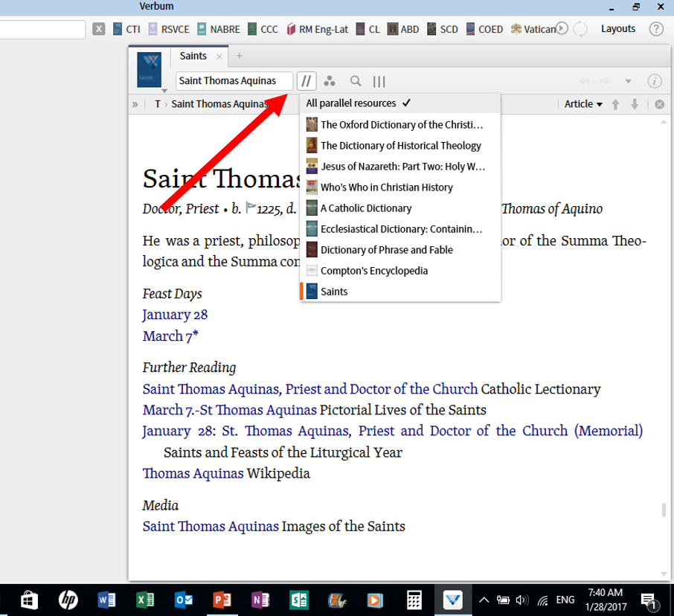
Task: Open the Layouts menu
Action: pos(617,29)
